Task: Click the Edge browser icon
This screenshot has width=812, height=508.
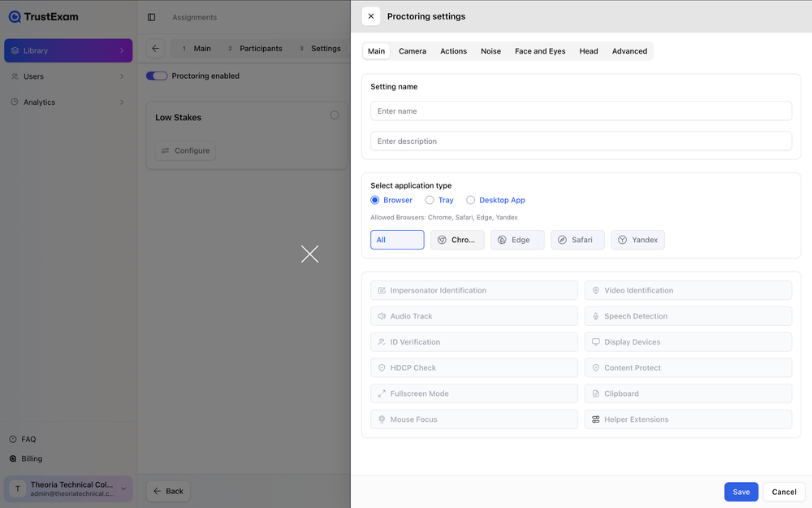Action: 502,240
